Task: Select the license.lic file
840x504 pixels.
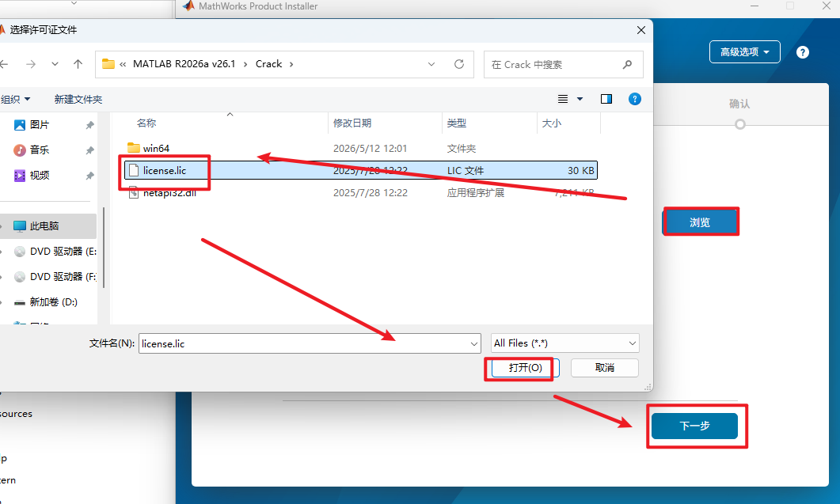Action: click(360, 170)
